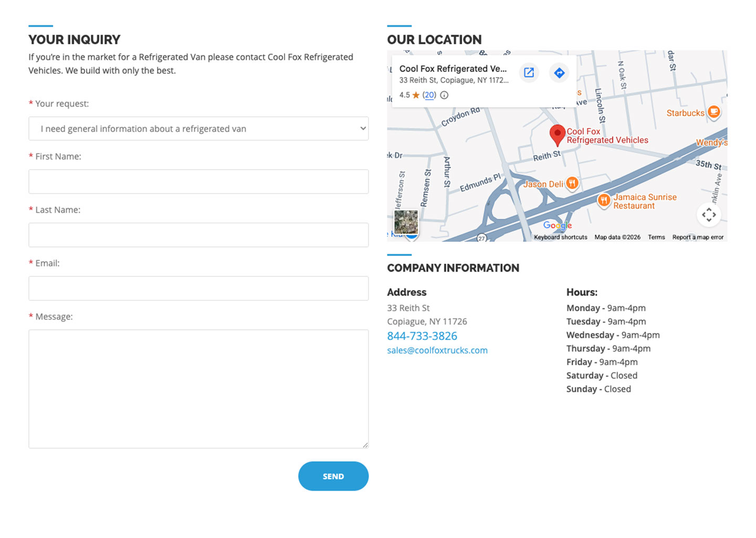The width and height of the screenshot is (756, 538).
Task: Click the rating info circle icon
Action: point(444,95)
